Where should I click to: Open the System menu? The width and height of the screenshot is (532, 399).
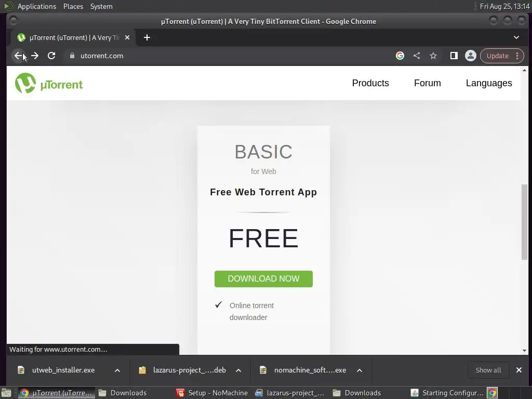point(101,6)
